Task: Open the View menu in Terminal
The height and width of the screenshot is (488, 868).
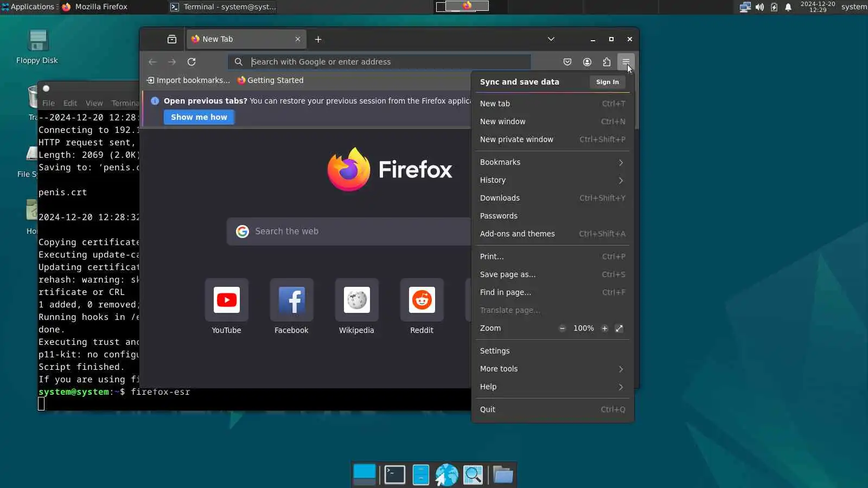Action: 94,103
